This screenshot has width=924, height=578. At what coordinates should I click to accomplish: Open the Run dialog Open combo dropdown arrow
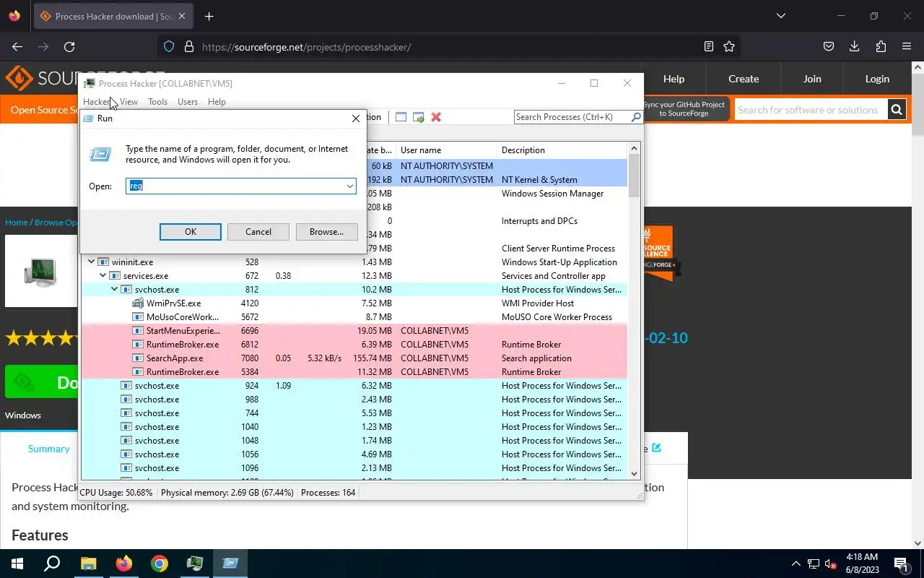click(x=350, y=186)
